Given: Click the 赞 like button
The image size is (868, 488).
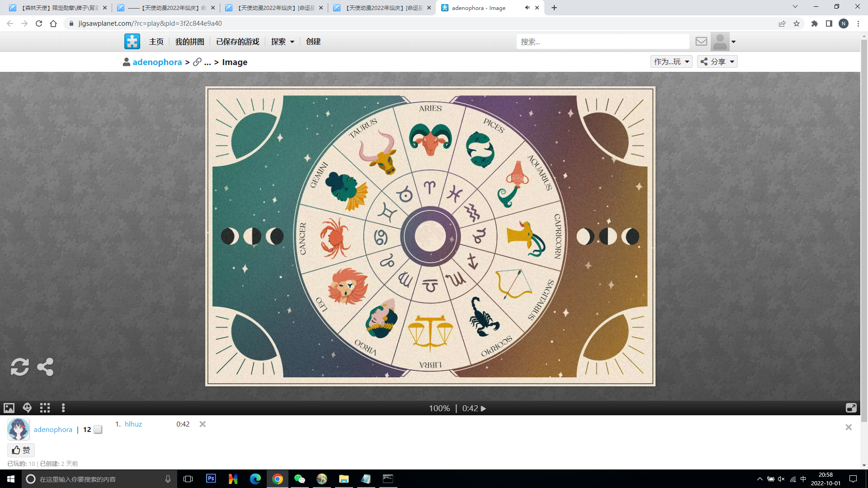Looking at the screenshot, I should (21, 450).
